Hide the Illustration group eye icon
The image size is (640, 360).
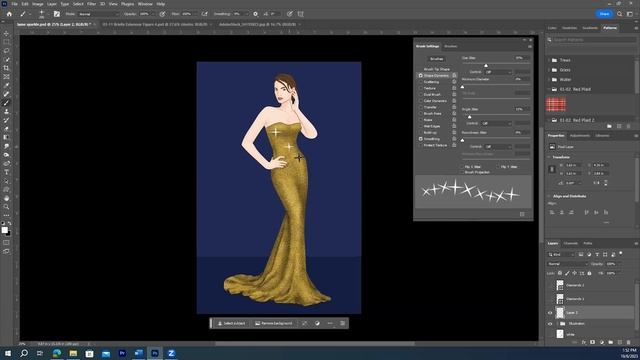(550, 324)
